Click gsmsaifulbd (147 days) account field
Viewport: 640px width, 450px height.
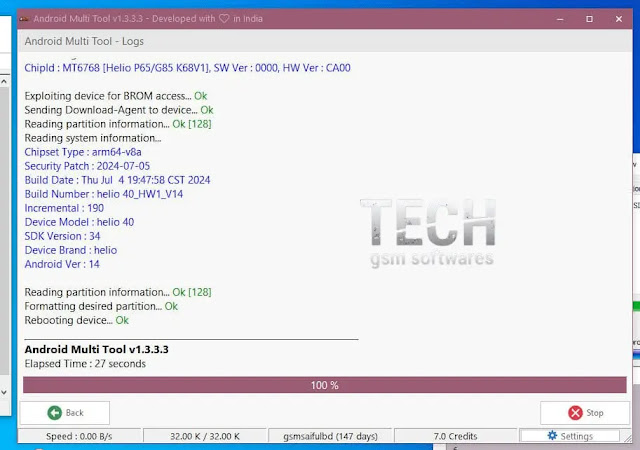click(330, 436)
